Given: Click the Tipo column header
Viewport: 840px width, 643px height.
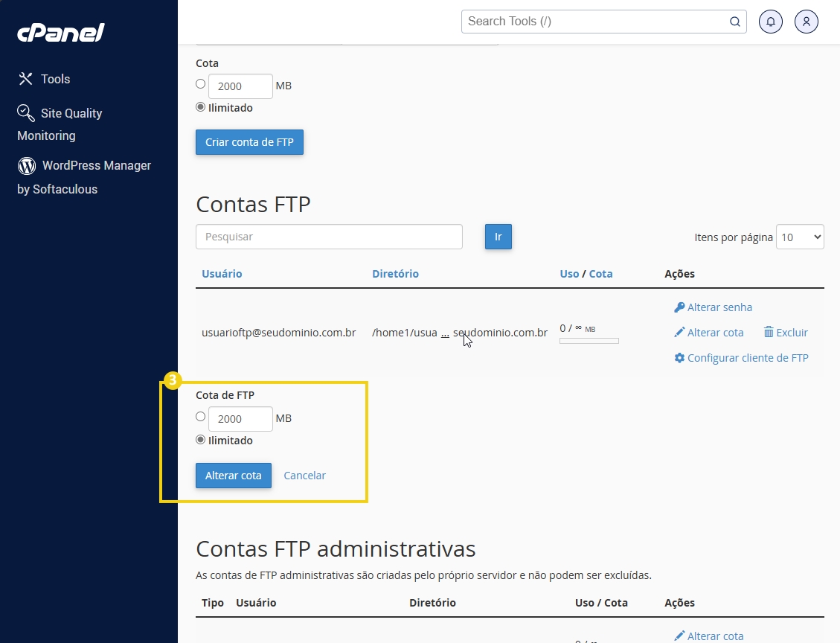Looking at the screenshot, I should (213, 603).
